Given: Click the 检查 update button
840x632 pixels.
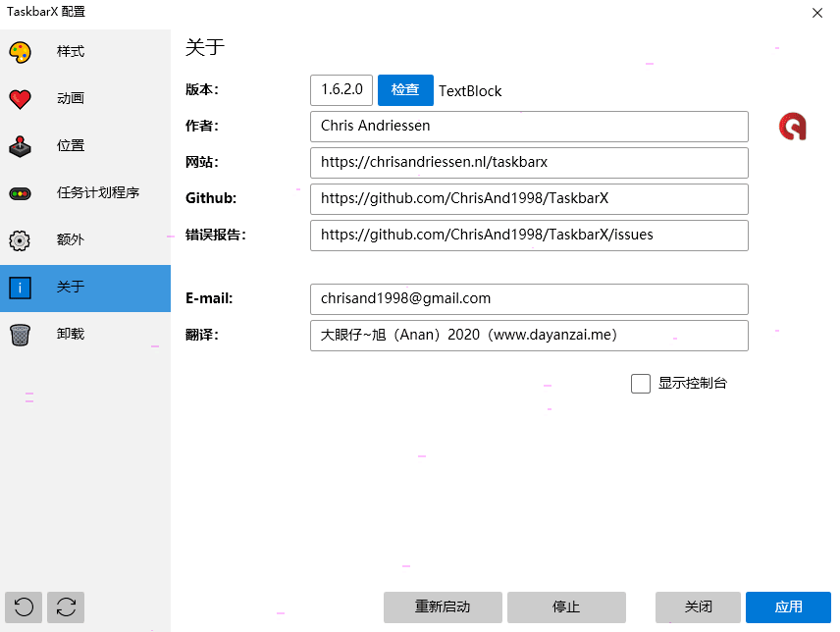Looking at the screenshot, I should (x=405, y=90).
